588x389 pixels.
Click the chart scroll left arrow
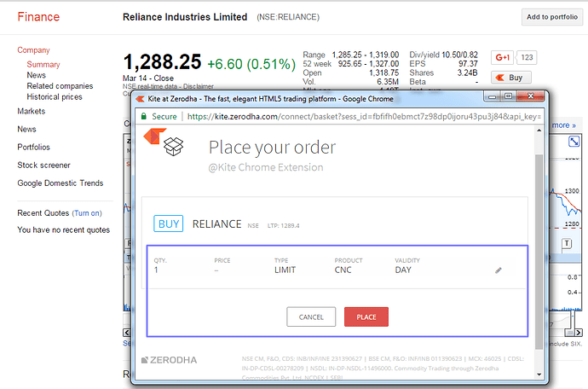127,333
